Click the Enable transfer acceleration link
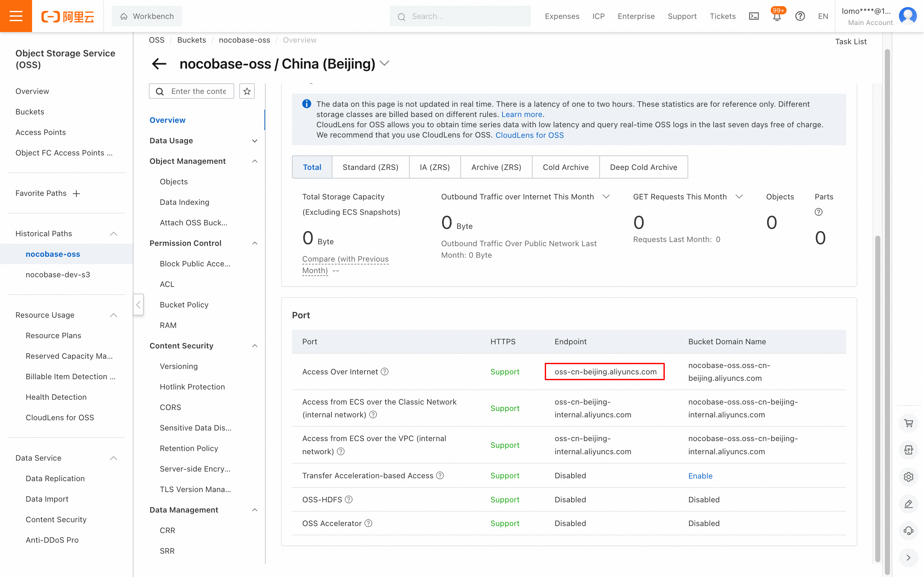Screen dimensions: 924x577 tap(700, 475)
